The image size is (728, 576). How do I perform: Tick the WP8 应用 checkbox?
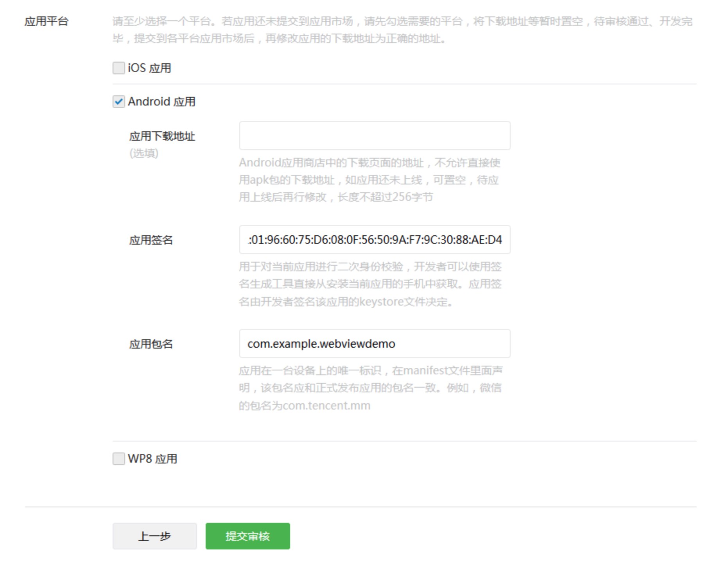click(x=119, y=458)
